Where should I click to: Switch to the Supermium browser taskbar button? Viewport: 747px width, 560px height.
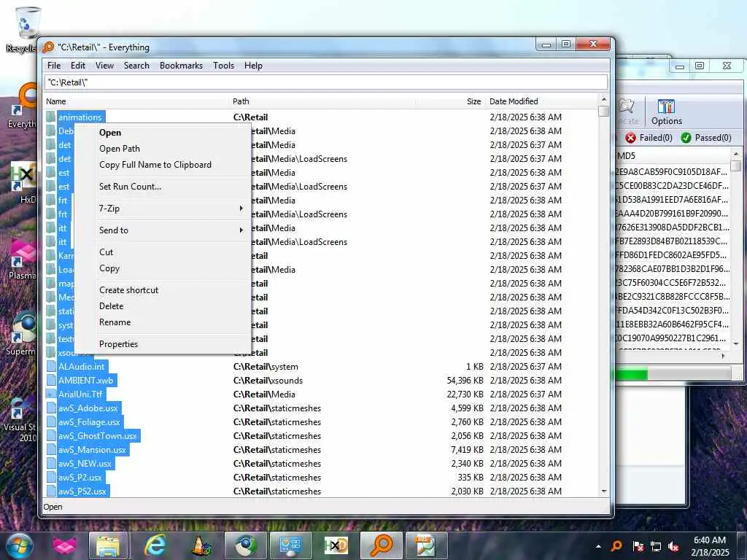[246, 546]
